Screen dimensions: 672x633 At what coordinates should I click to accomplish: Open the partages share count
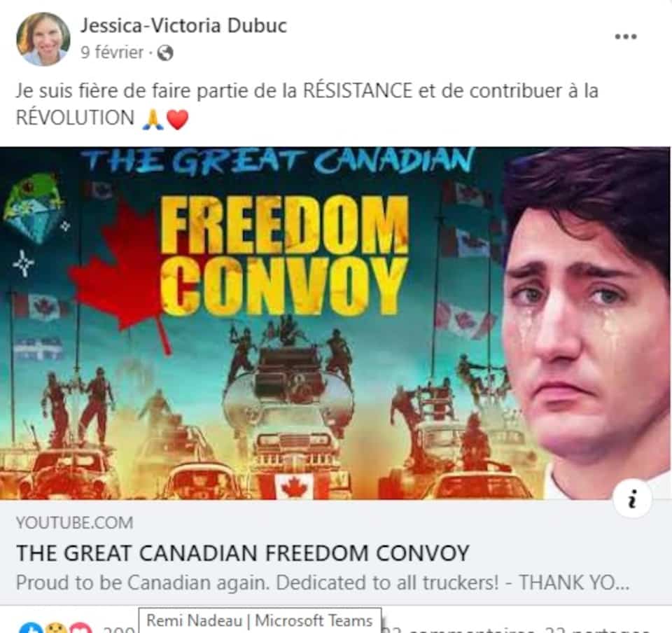[x=596, y=629]
